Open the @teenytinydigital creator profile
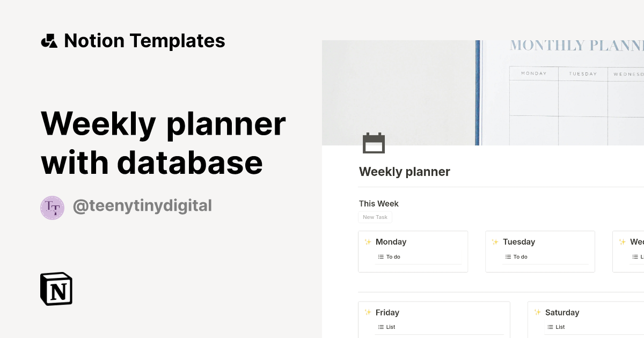644x338 pixels. 142,205
